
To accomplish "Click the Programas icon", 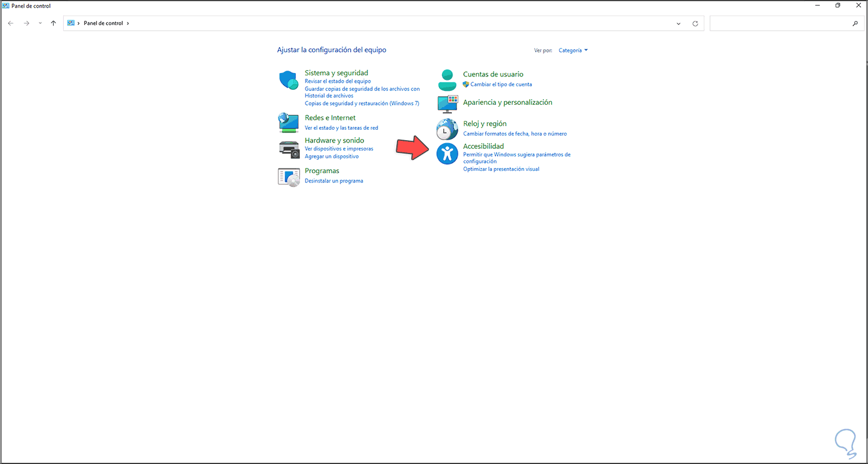I will pyautogui.click(x=288, y=177).
